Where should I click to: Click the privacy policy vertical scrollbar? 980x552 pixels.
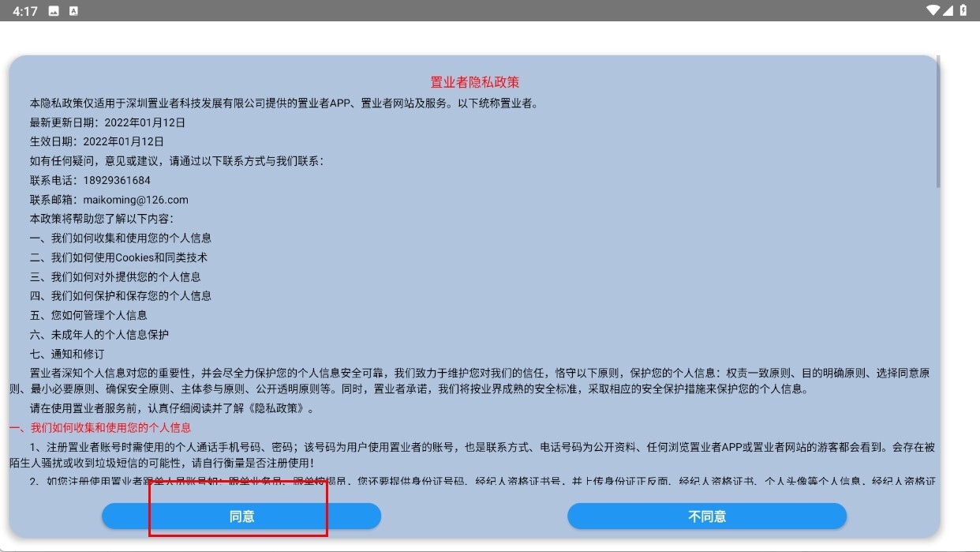click(x=937, y=122)
